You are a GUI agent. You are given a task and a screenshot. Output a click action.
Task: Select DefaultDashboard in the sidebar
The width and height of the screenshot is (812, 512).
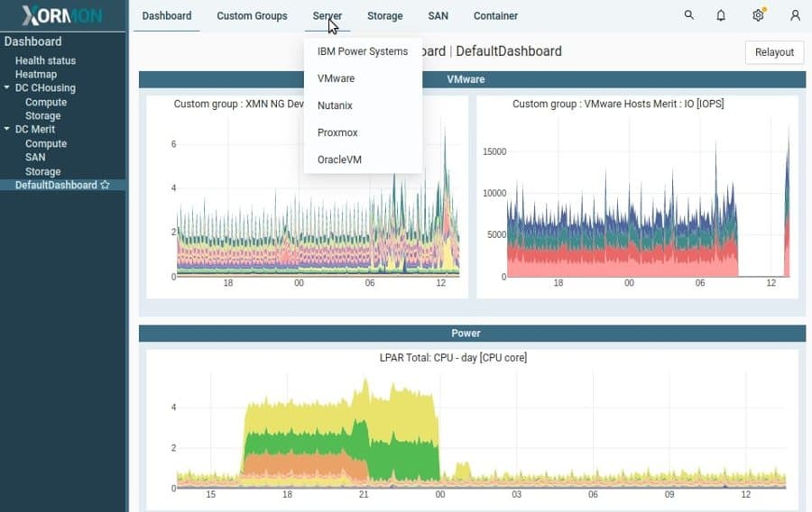[56, 185]
